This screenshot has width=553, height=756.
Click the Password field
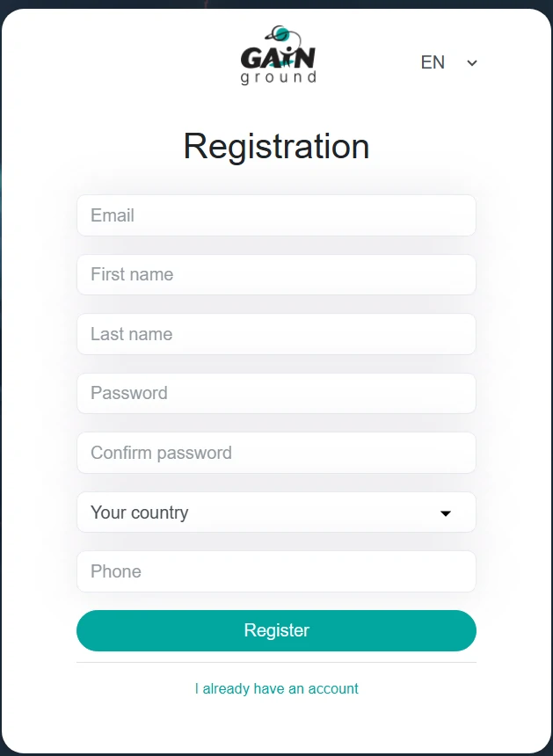click(x=276, y=394)
